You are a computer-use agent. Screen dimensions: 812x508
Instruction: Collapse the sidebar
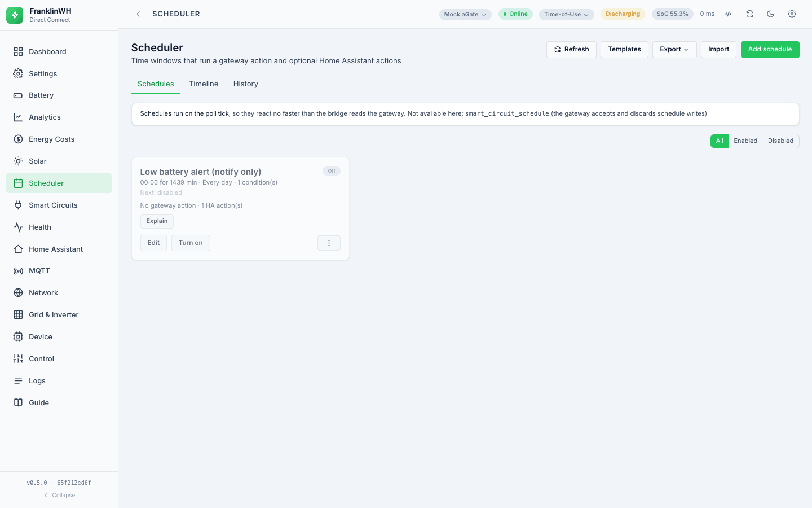pyautogui.click(x=59, y=496)
